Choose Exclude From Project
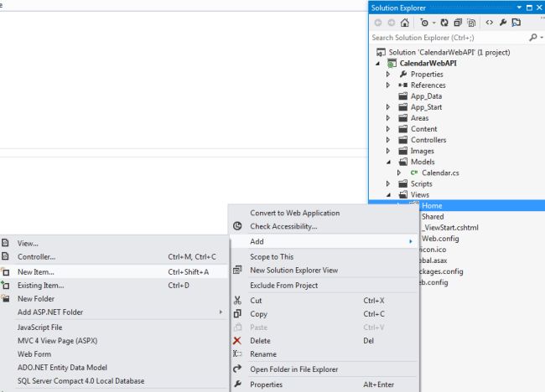 tap(324, 285)
